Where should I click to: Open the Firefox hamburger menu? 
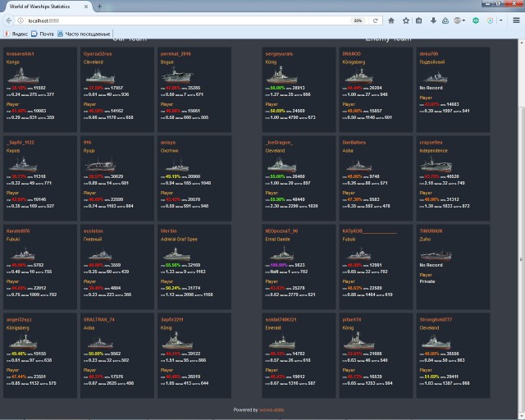516,21
